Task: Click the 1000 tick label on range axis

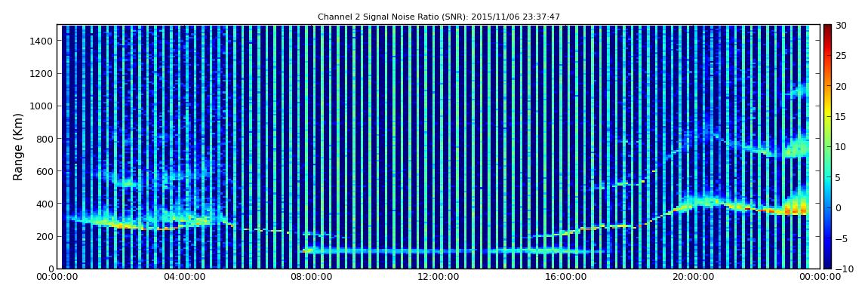Action: [42, 106]
